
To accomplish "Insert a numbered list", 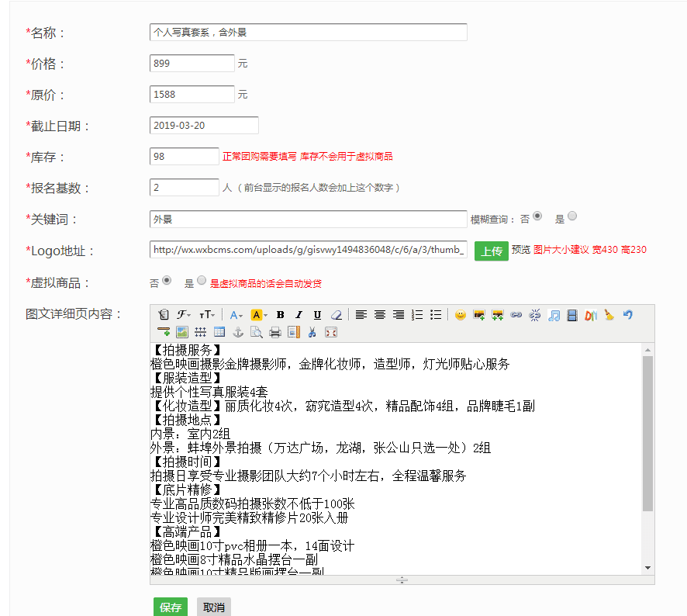I will 417,315.
